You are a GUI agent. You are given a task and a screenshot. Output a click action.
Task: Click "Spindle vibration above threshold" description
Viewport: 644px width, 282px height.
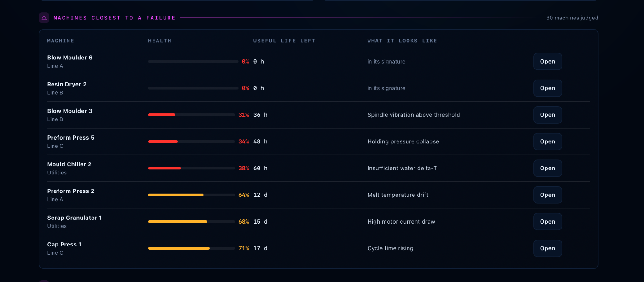pyautogui.click(x=414, y=115)
